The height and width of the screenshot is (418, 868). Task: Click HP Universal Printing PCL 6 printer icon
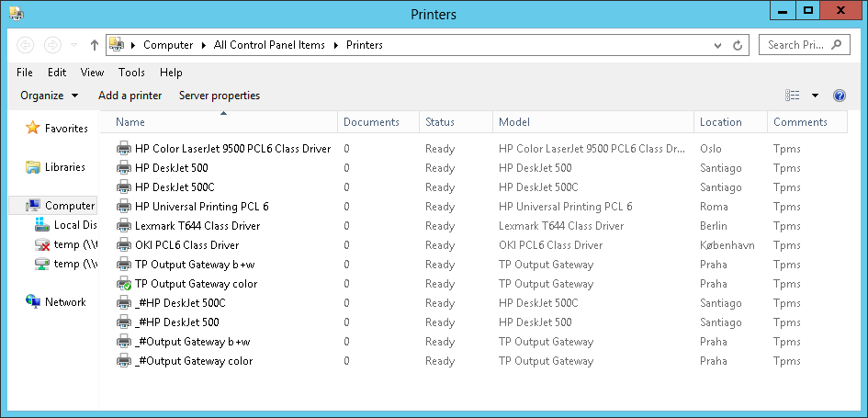click(x=124, y=207)
